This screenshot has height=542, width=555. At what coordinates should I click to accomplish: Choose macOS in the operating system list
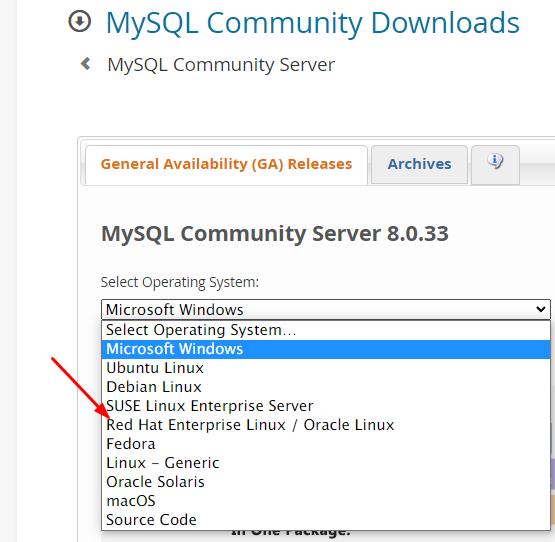coord(326,501)
